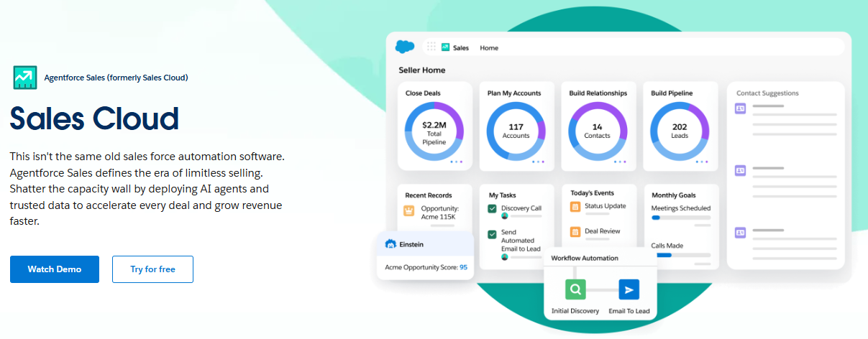Click the 117 Accounts donut chart
Screen dimensions: 868x339
pyautogui.click(x=516, y=131)
